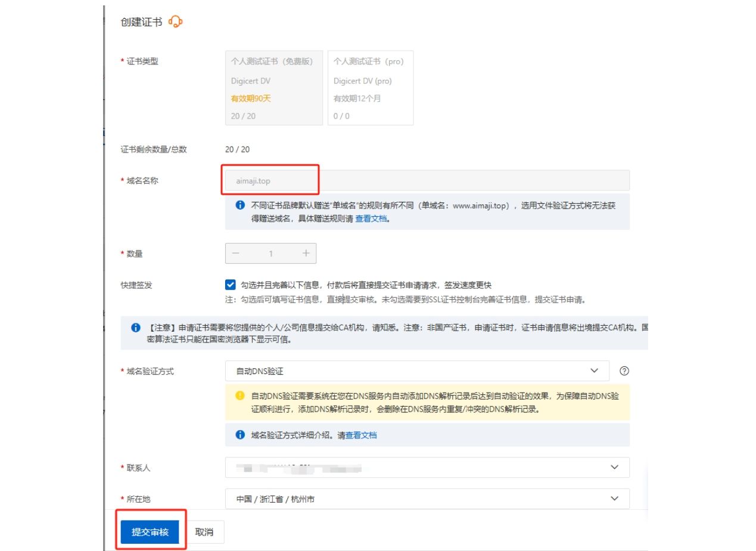
Task: Toggle the 快捷签发 quick issue checkbox
Action: [231, 285]
